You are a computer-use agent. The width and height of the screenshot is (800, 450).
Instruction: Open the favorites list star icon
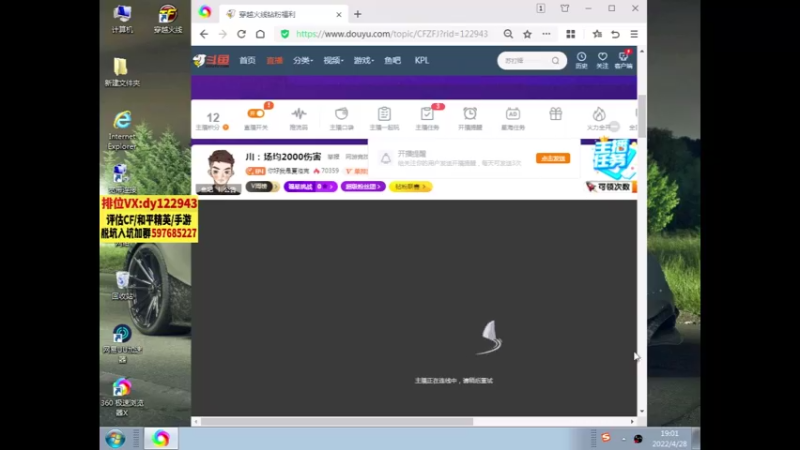(597, 34)
